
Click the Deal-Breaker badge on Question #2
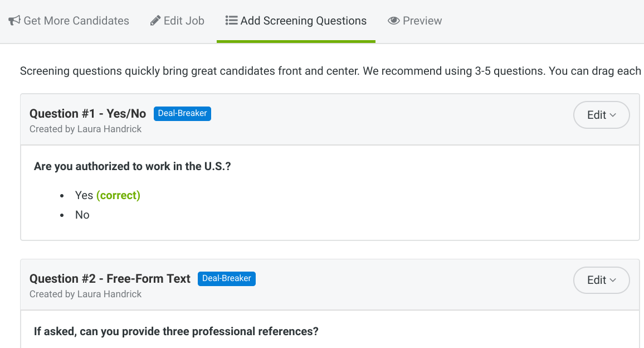click(226, 278)
